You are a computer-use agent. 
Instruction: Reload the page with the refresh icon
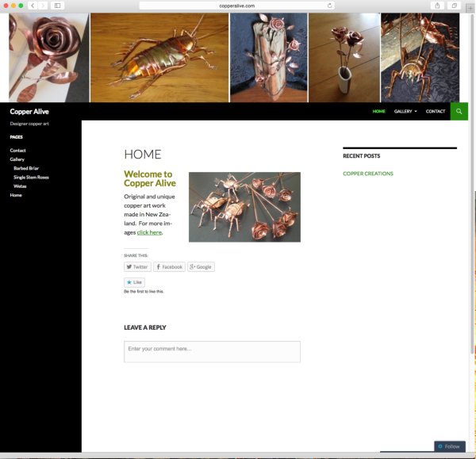click(329, 6)
